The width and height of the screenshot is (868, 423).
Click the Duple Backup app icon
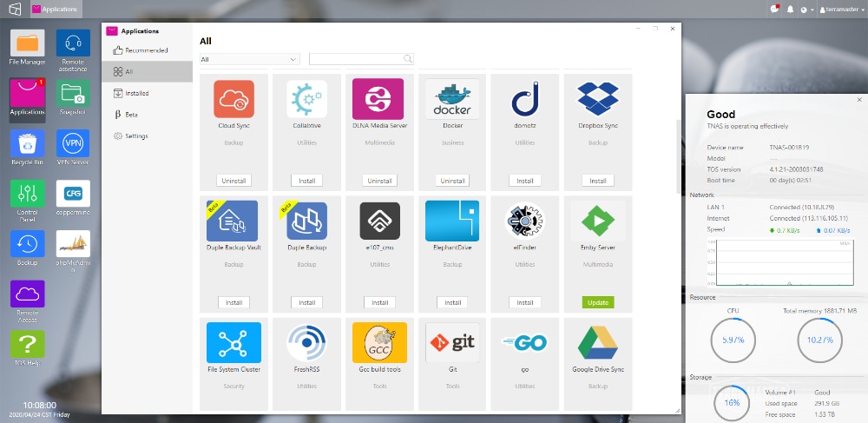click(x=306, y=221)
